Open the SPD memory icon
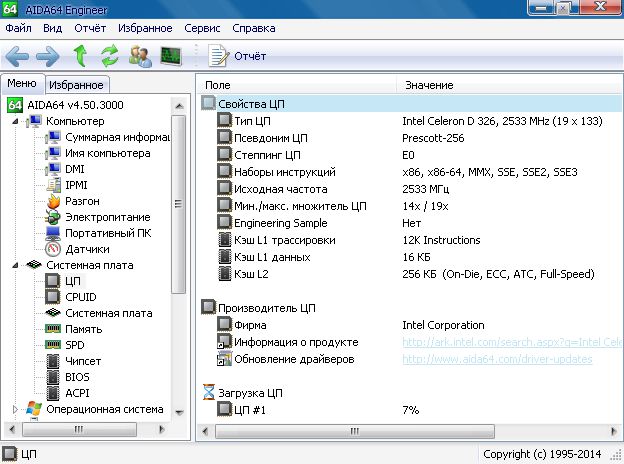Screen dimensions: 624x464 pos(53,345)
